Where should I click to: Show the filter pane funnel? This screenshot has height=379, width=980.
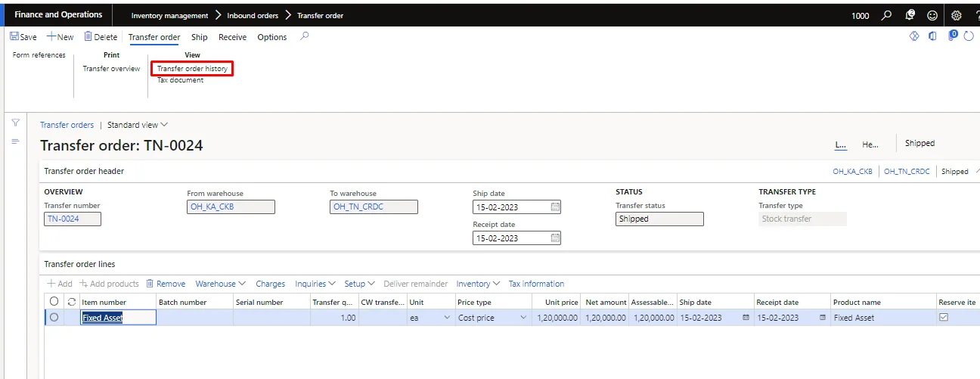click(x=15, y=123)
